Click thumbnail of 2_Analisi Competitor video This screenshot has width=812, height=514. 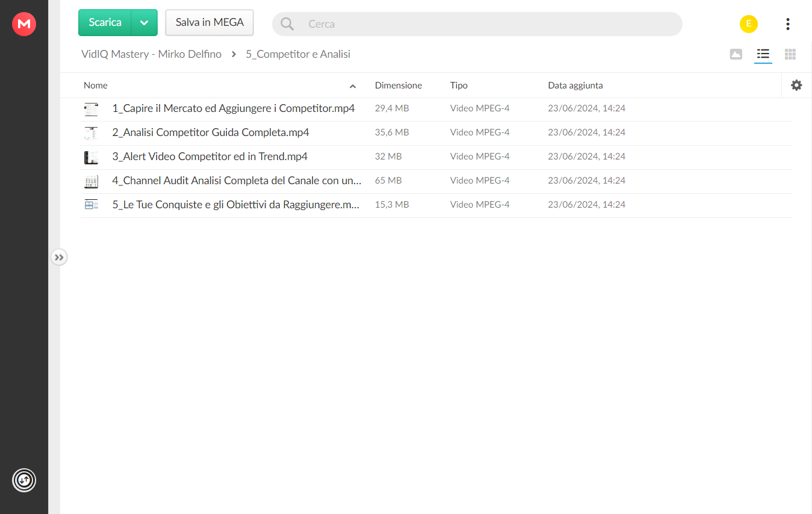point(91,133)
